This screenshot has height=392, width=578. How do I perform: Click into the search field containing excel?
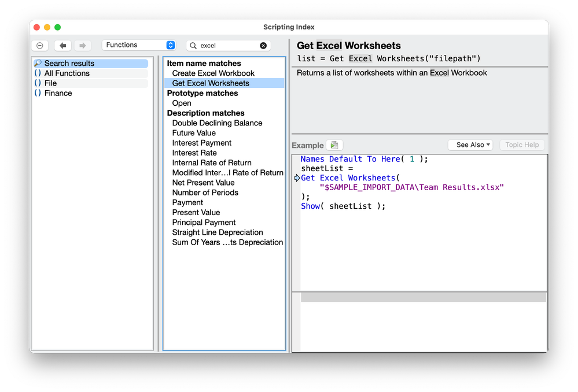click(x=229, y=45)
